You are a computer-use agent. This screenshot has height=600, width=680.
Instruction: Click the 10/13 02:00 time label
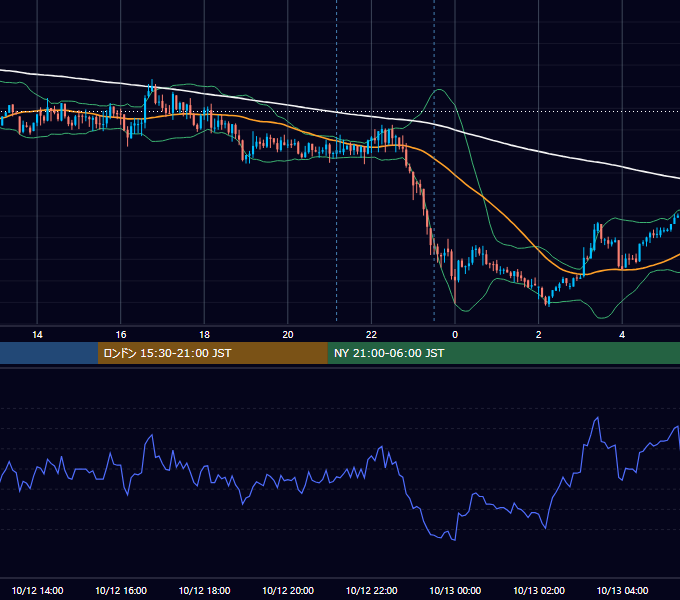[x=539, y=590]
